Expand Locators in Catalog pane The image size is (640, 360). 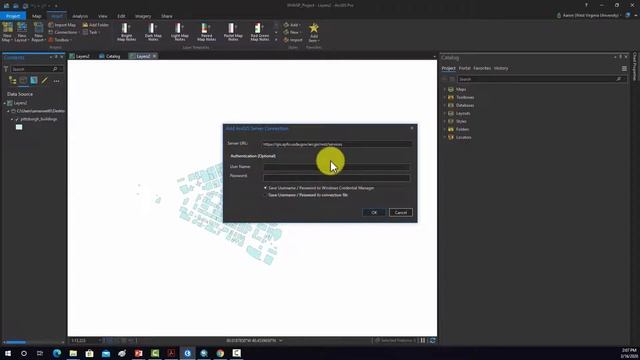click(444, 137)
